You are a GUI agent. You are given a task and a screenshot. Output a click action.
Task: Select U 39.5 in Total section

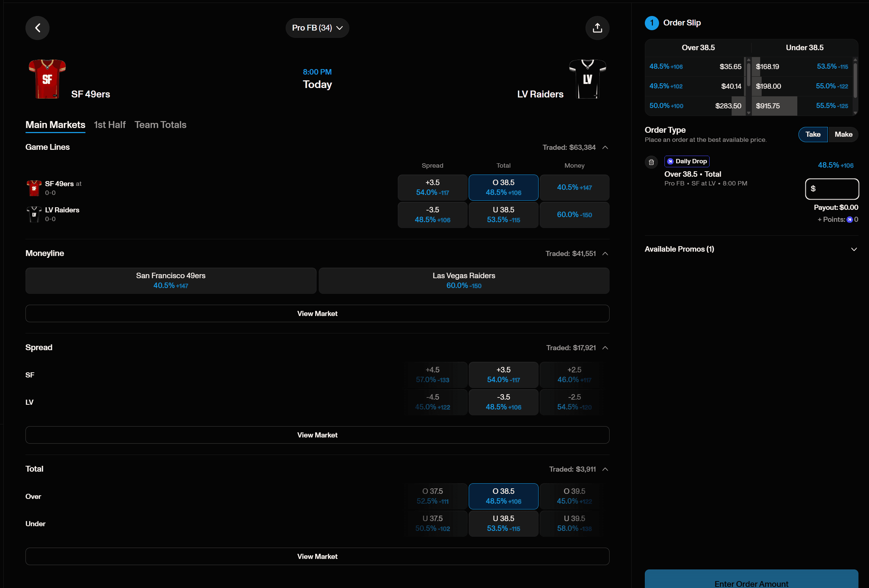[575, 523]
